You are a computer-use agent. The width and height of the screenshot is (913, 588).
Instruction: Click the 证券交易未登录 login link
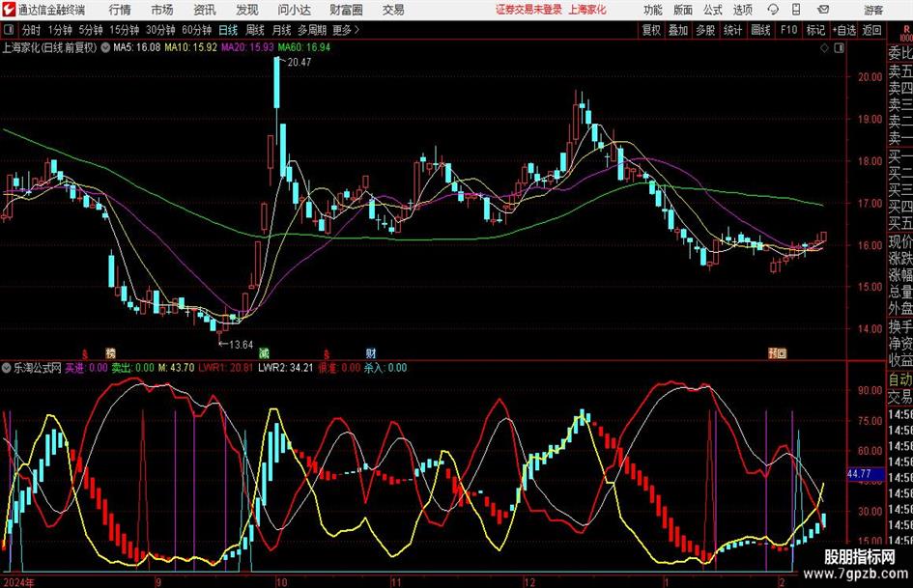pyautogui.click(x=528, y=10)
